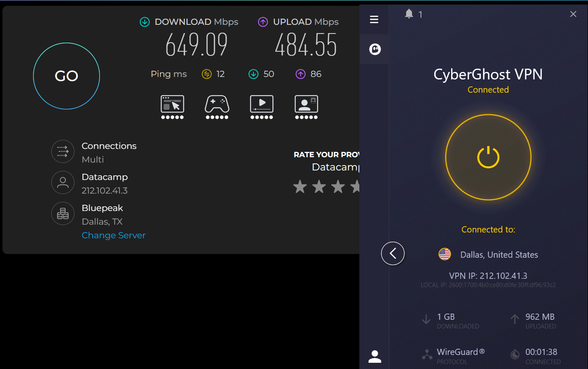Click the Bluepeak server name
This screenshot has width=588, height=369.
[x=103, y=208]
